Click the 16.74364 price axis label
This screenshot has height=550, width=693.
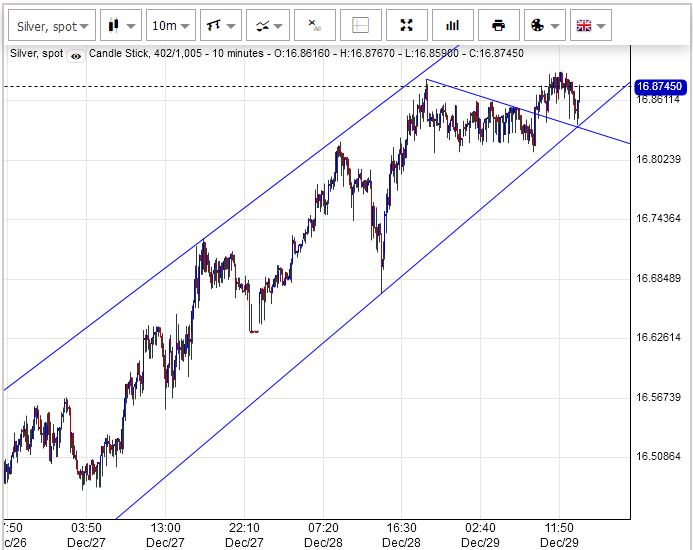[x=658, y=219]
